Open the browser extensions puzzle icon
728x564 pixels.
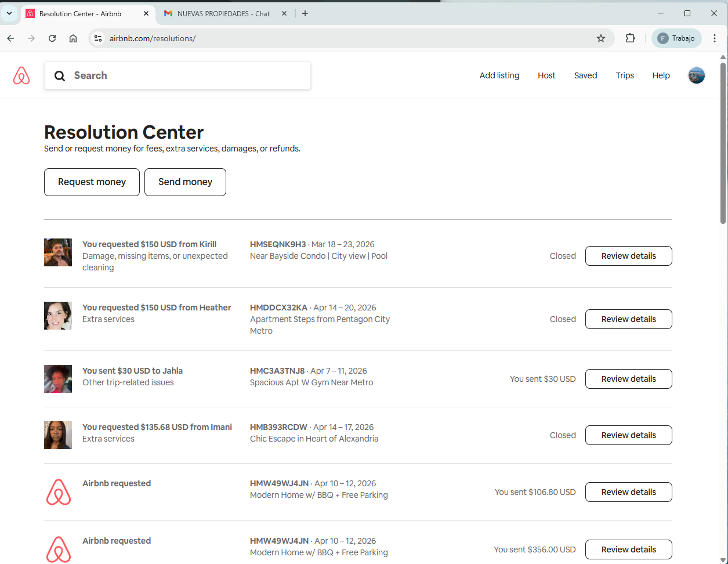[x=630, y=38]
